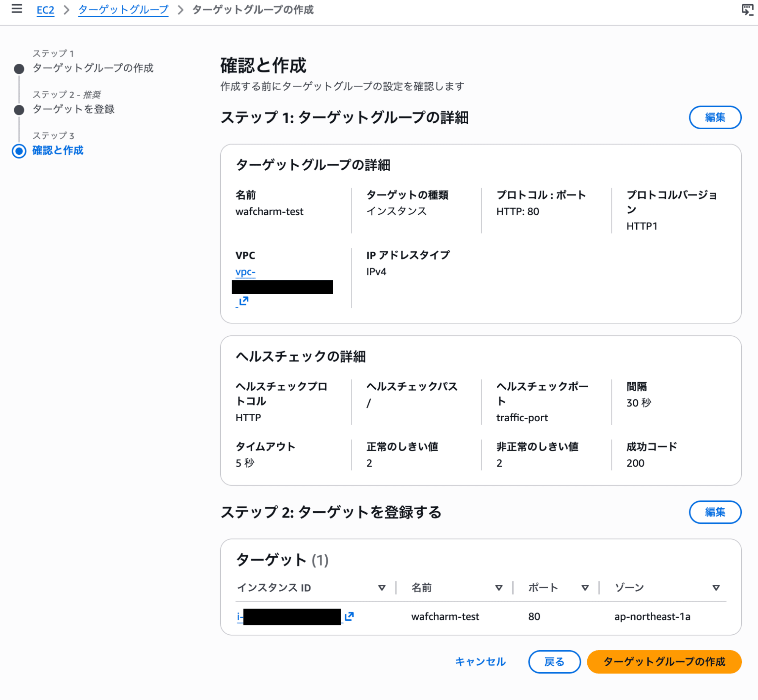Open the vpc- link in details
This screenshot has height=700, width=758.
coord(245,272)
